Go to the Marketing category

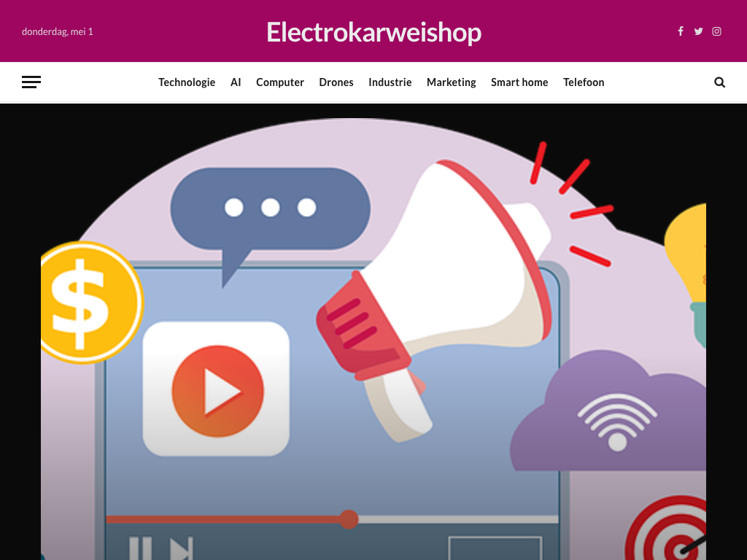pos(452,82)
